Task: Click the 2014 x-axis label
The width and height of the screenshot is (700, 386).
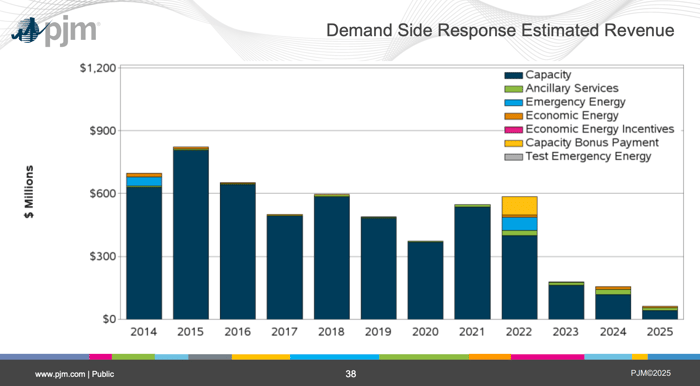Action: [144, 332]
